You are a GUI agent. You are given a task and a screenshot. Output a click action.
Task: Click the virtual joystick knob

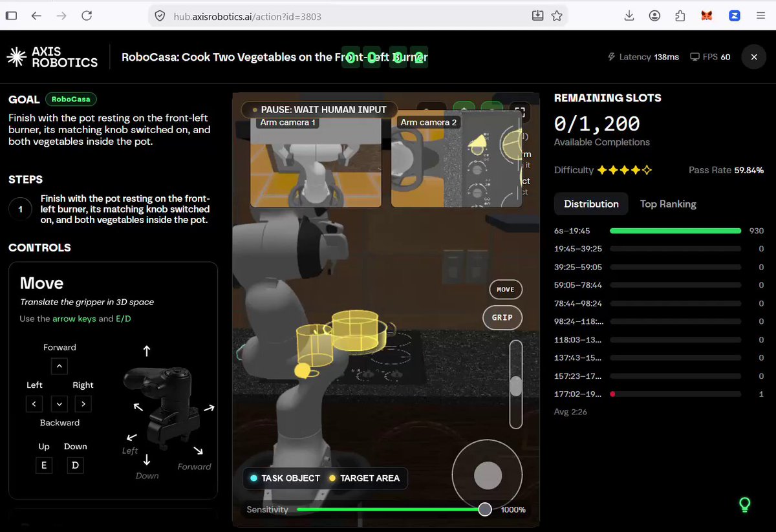click(x=488, y=476)
